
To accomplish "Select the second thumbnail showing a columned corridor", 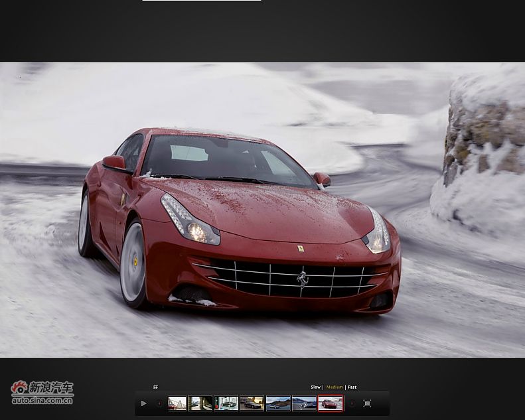I will pyautogui.click(x=200, y=403).
